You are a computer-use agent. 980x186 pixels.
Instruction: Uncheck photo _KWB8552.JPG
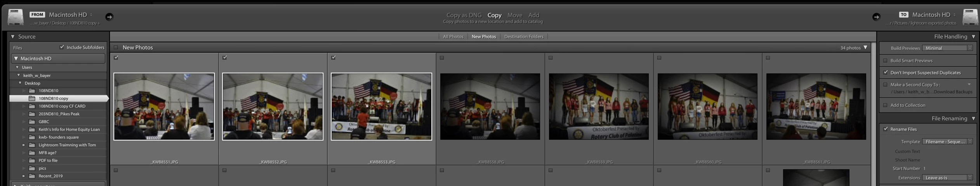point(225,57)
